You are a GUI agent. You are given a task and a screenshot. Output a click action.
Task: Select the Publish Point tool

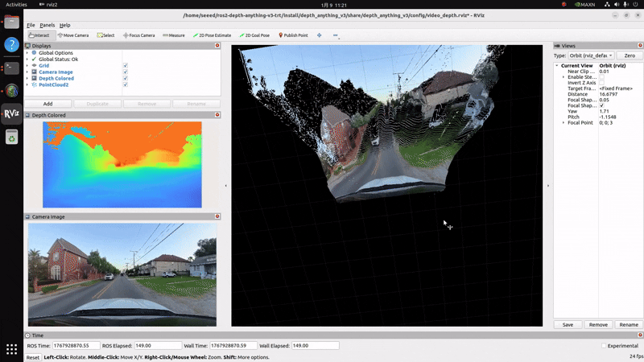293,35
